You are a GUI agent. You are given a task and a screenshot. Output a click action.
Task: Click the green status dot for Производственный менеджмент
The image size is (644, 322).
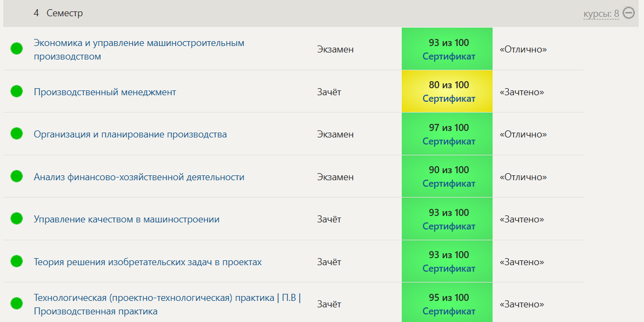[17, 91]
